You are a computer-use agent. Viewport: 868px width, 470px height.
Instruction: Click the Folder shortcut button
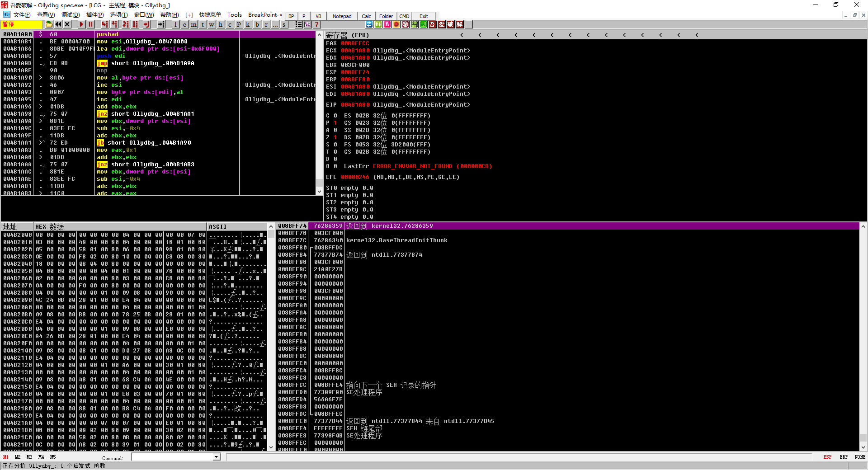click(x=386, y=16)
